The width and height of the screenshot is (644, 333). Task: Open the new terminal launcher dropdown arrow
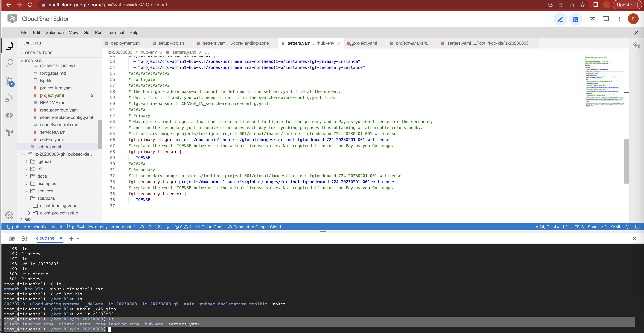click(x=78, y=238)
